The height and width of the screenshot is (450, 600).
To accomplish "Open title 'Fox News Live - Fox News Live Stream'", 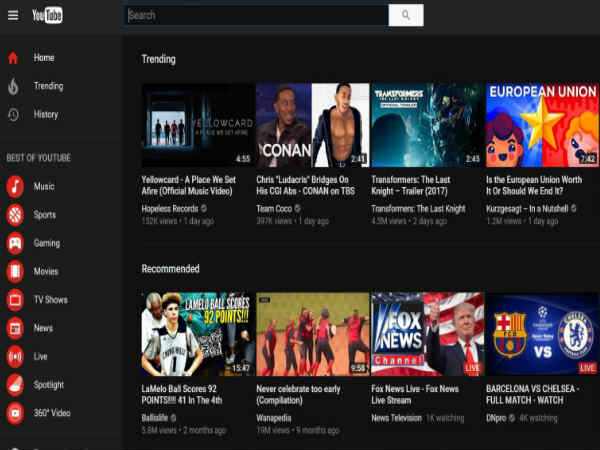I will tap(415, 395).
